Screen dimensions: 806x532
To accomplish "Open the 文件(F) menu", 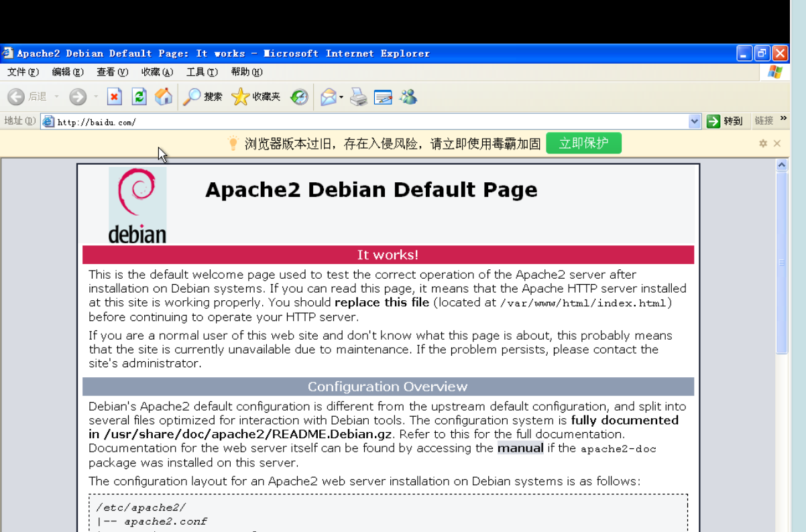I will pyautogui.click(x=23, y=72).
